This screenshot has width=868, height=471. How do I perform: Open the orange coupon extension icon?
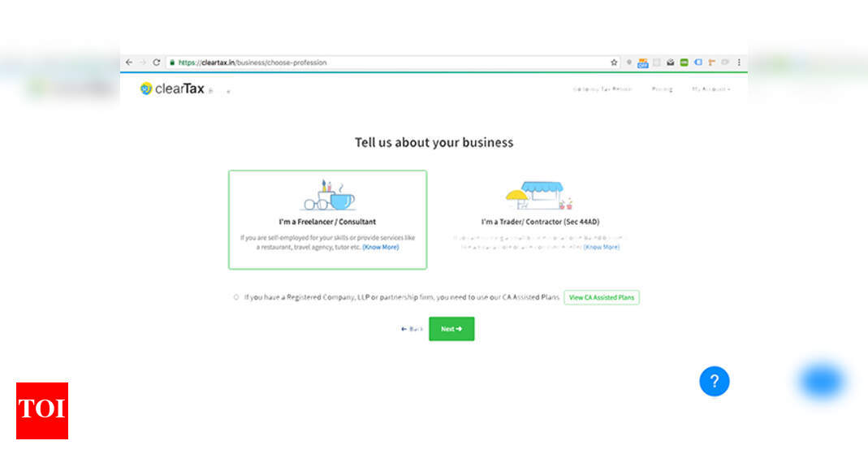[642, 63]
